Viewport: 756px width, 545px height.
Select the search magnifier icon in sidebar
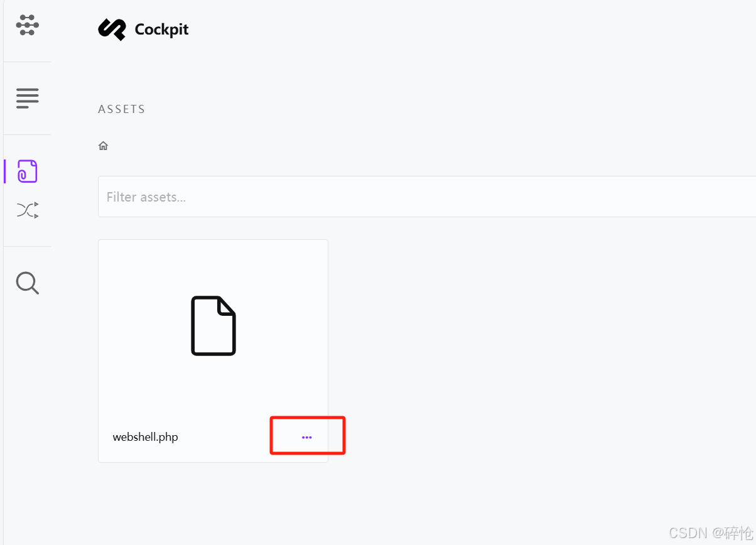27,283
